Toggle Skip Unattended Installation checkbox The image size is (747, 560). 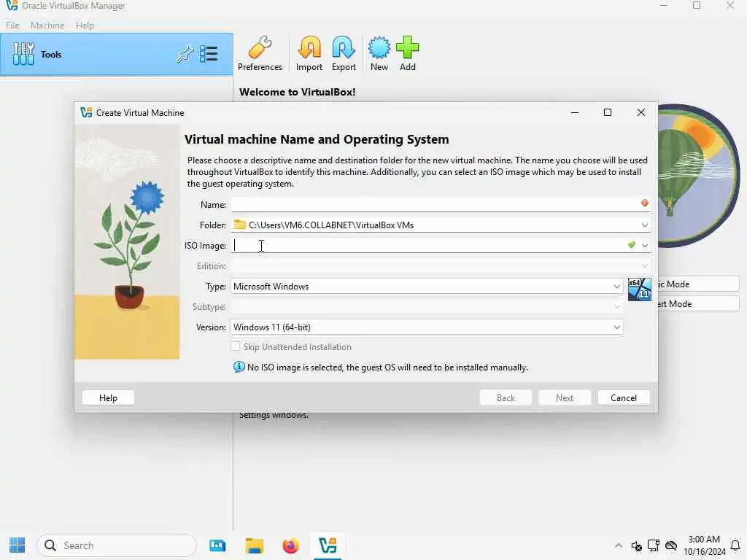pos(236,346)
